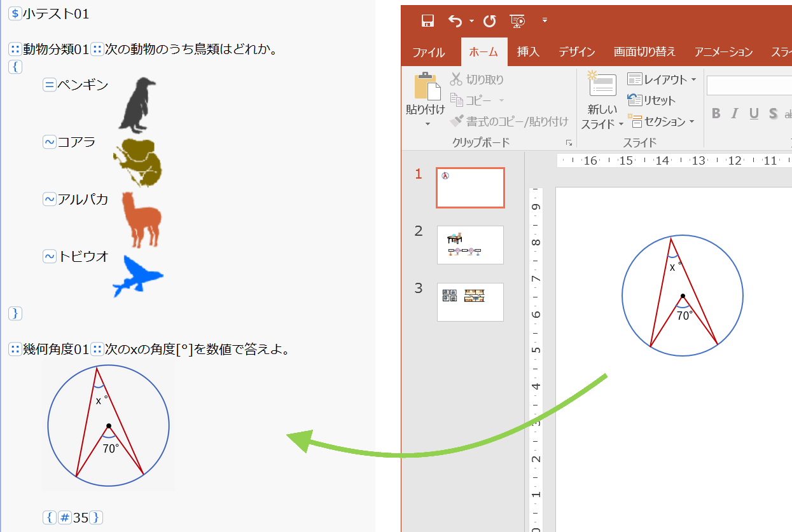792x532 pixels.
Task: Select slide 2 thumbnail
Action: coord(470,245)
